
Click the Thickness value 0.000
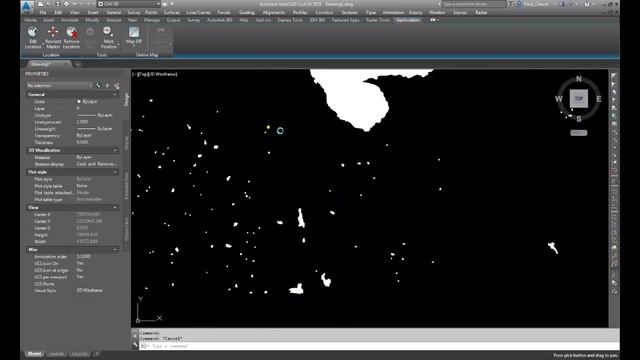[82, 142]
